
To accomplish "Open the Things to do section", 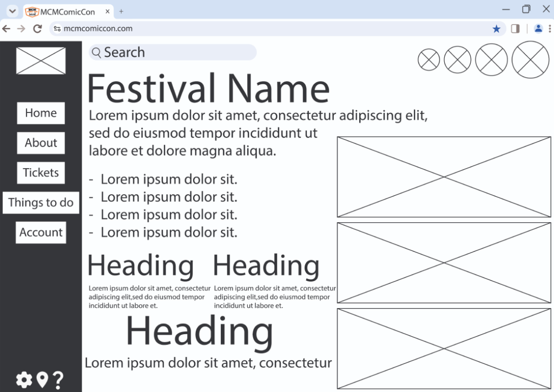I will pyautogui.click(x=41, y=203).
